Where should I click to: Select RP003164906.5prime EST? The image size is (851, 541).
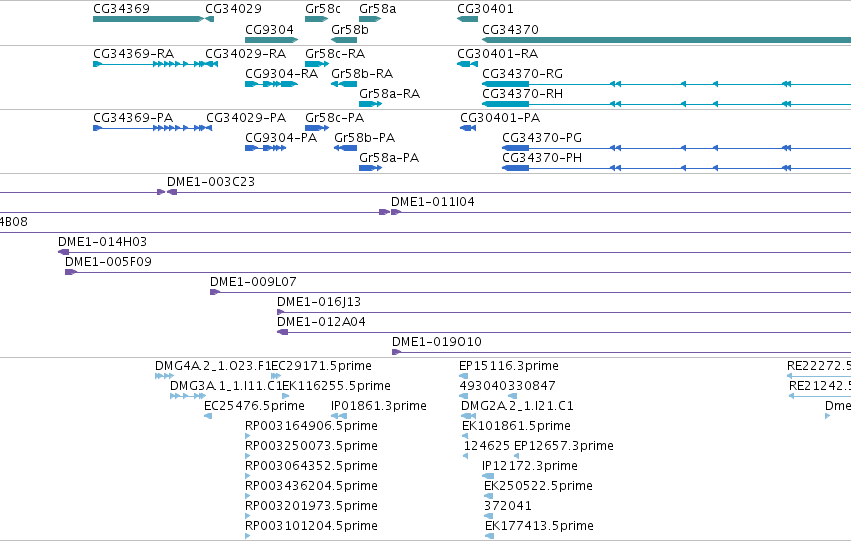pyautogui.click(x=247, y=436)
